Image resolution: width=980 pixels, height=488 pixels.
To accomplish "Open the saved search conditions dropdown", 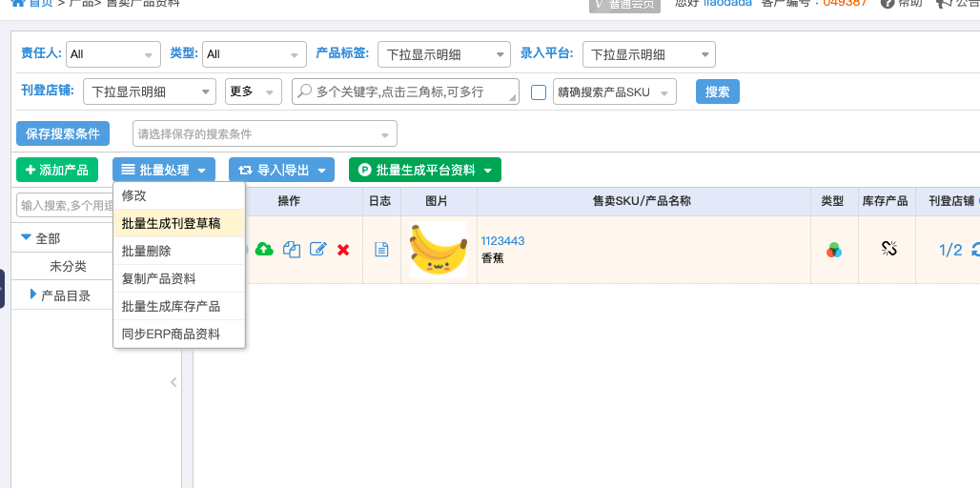I will tap(265, 133).
